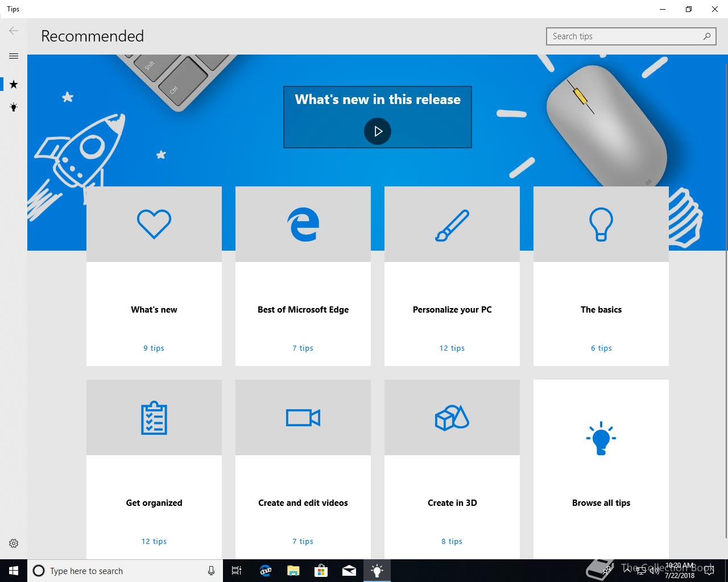This screenshot has width=728, height=582.
Task: Open Personalize your PC title
Action: tap(452, 310)
